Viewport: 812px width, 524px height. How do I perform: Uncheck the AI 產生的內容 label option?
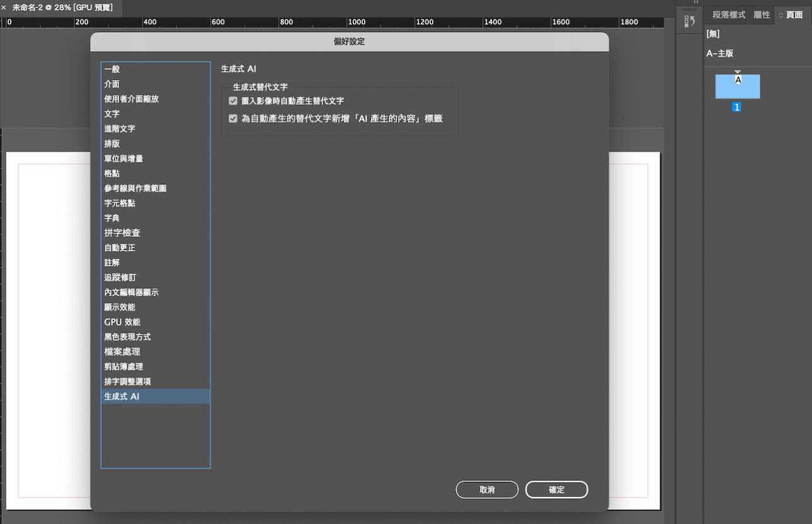tap(233, 118)
